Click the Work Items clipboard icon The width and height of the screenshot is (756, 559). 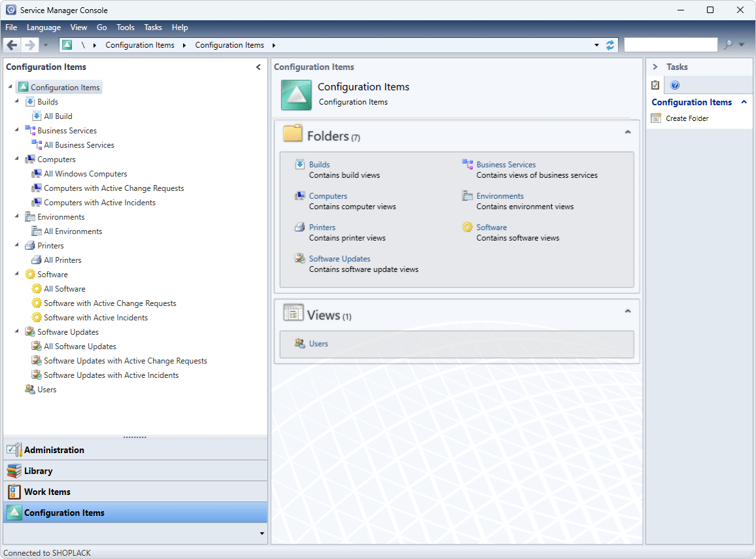[x=14, y=492]
